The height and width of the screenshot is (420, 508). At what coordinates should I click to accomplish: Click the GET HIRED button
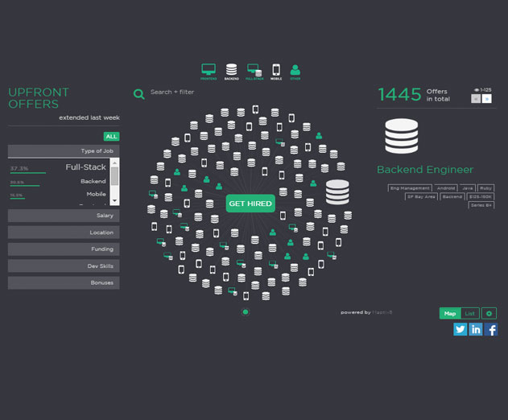(250, 204)
